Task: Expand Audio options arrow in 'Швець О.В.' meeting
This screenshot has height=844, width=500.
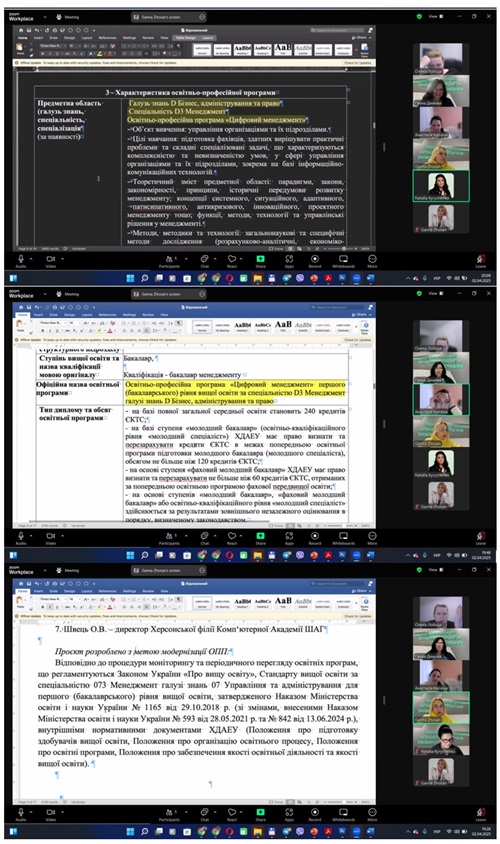Action: pos(33,810)
